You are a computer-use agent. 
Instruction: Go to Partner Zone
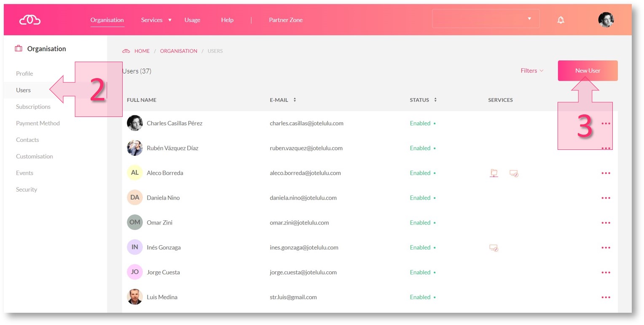tap(285, 20)
